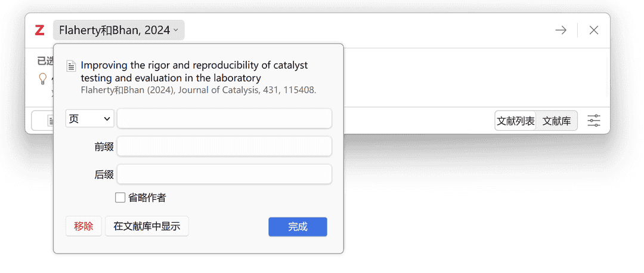Open the 页 locator type dropdown
This screenshot has width=644, height=273.
tap(89, 119)
